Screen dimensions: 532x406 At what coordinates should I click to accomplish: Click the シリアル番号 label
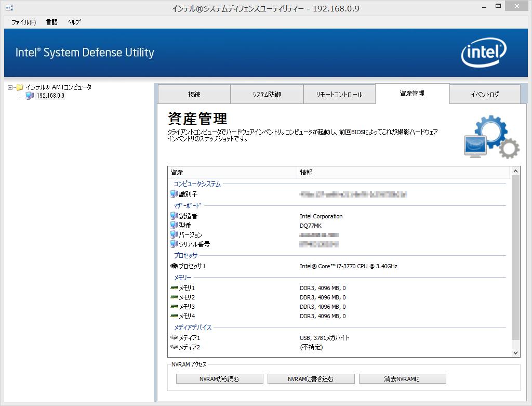194,244
